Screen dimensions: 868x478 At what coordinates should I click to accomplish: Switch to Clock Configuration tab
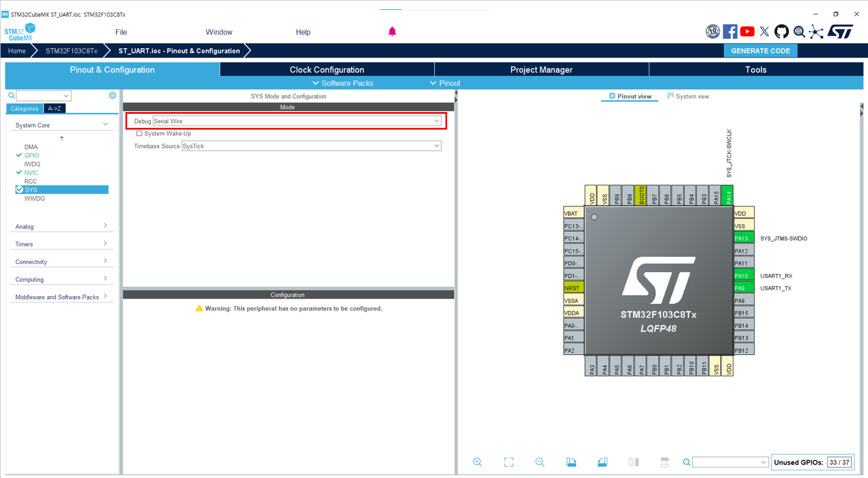(x=327, y=70)
